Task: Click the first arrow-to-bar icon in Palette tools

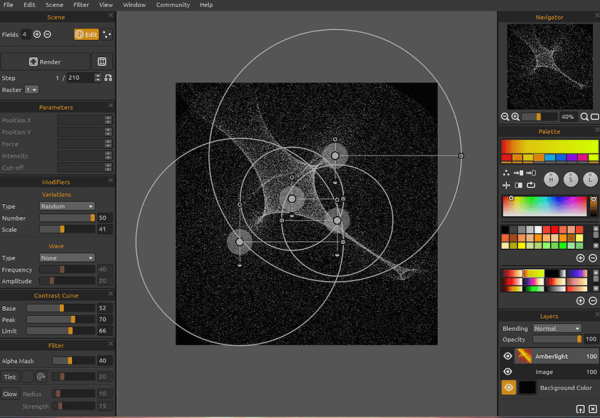Action: point(518,173)
